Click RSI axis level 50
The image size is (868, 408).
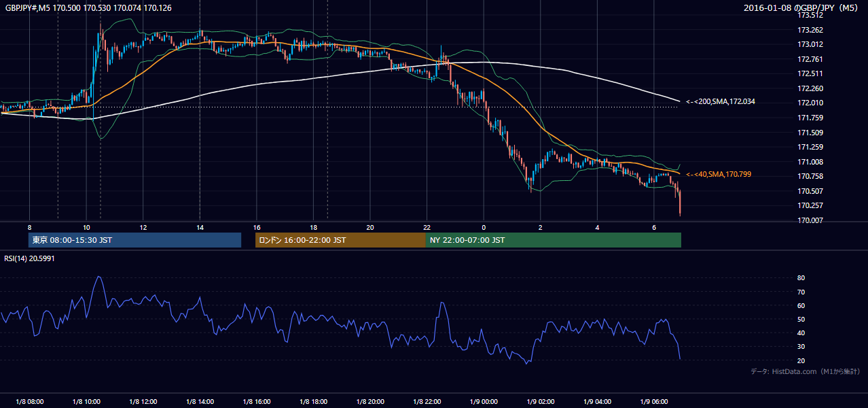pyautogui.click(x=801, y=319)
